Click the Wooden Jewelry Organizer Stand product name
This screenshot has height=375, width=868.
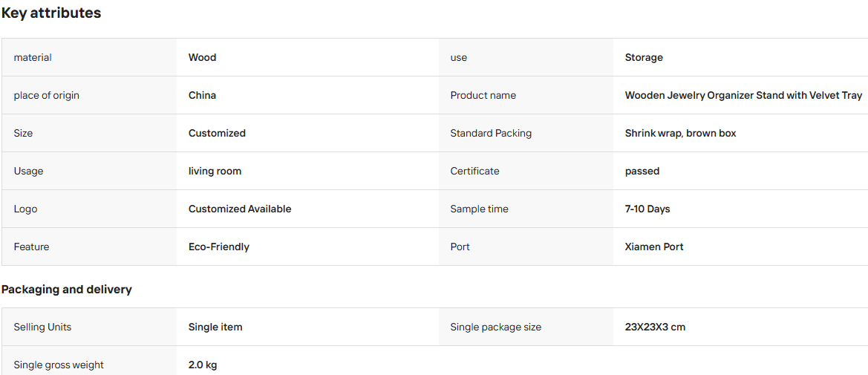click(x=743, y=95)
